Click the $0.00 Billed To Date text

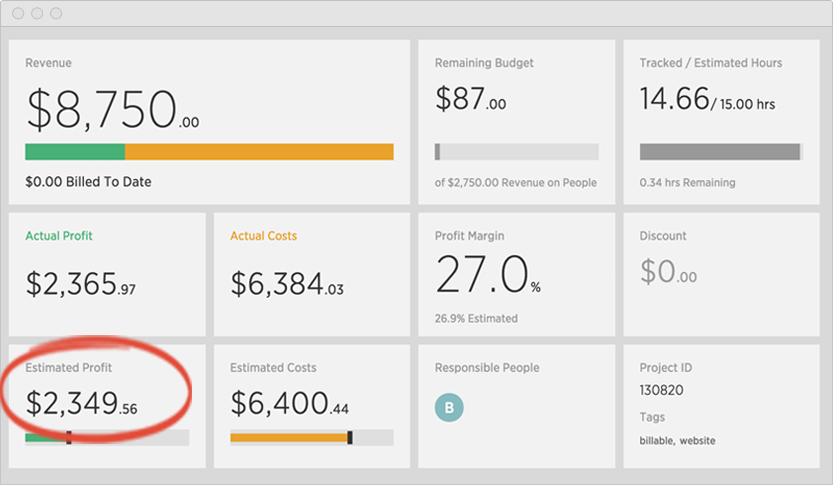click(88, 182)
